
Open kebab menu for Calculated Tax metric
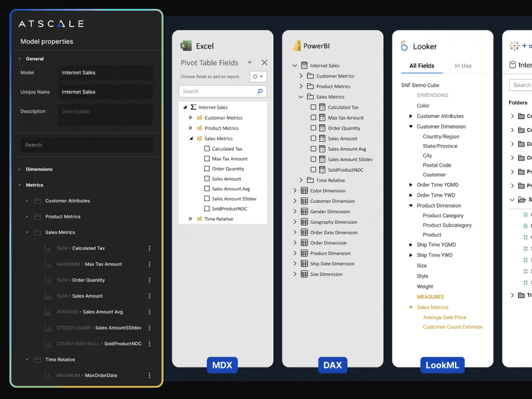(149, 248)
